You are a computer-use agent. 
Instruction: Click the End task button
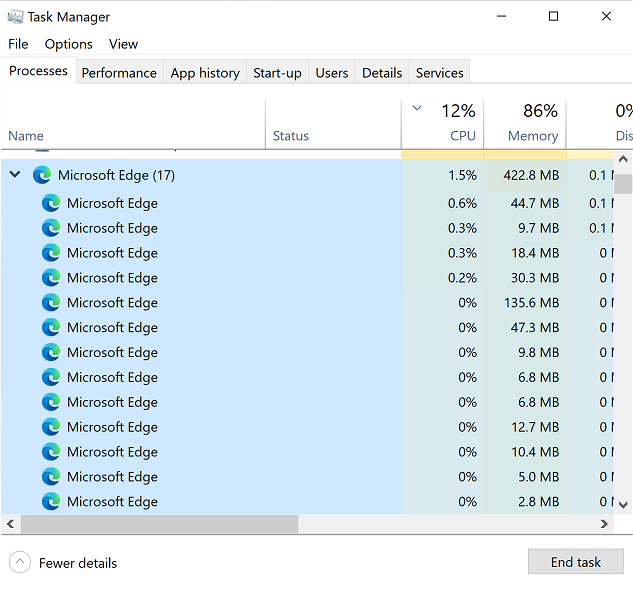click(576, 562)
